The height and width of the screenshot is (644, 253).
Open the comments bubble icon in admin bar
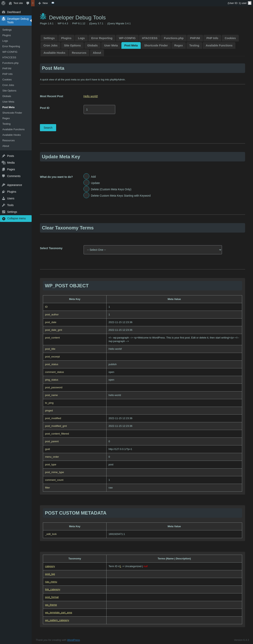pyautogui.click(x=28, y=3)
